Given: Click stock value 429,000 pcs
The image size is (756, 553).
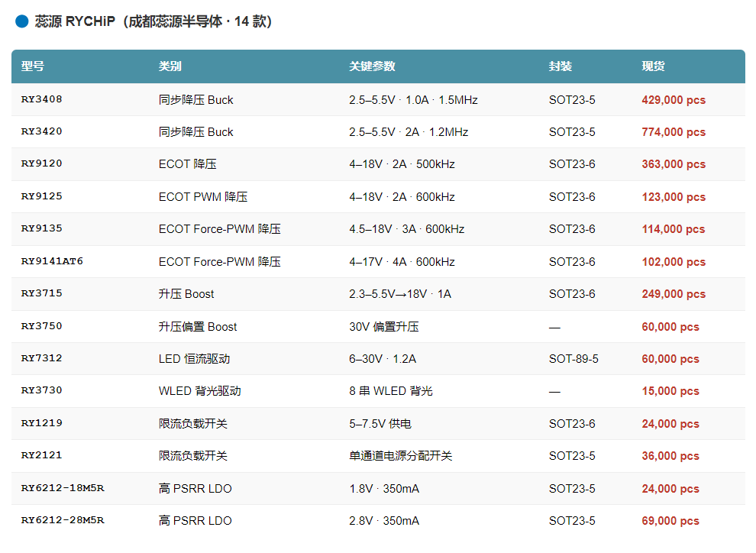Looking at the screenshot, I should tap(674, 100).
